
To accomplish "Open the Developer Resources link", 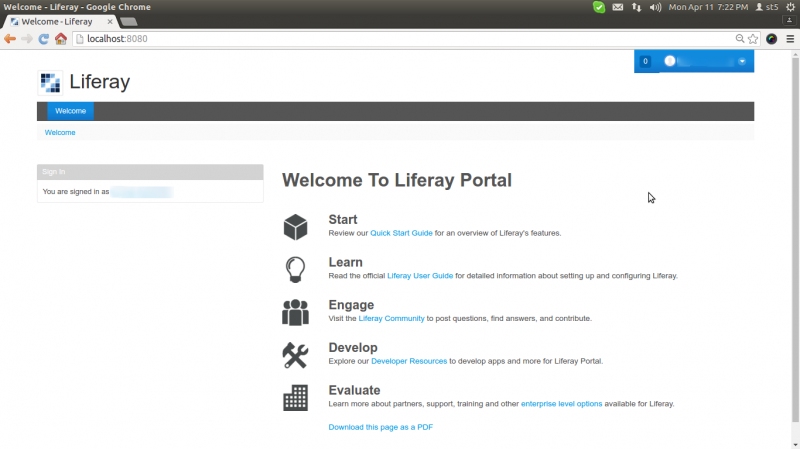I will click(x=409, y=361).
